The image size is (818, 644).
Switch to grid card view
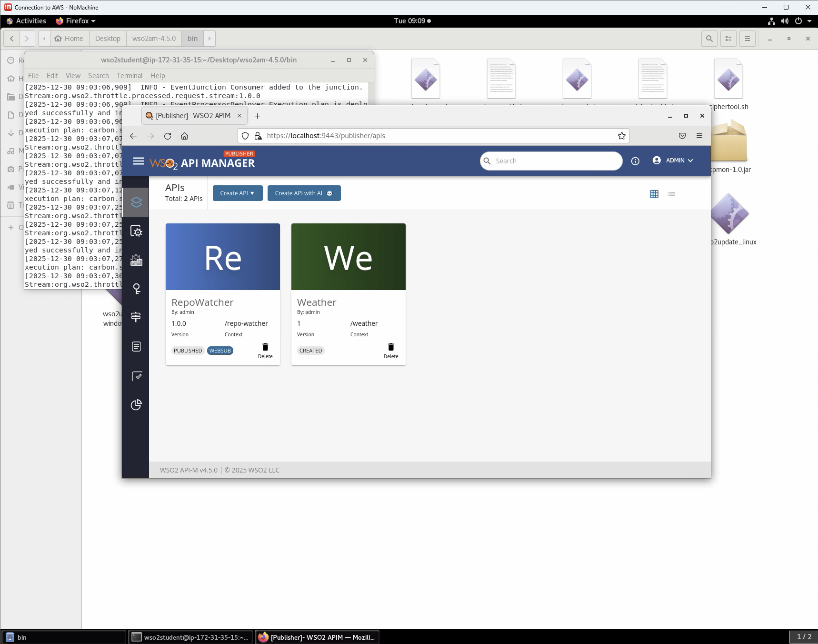(654, 194)
